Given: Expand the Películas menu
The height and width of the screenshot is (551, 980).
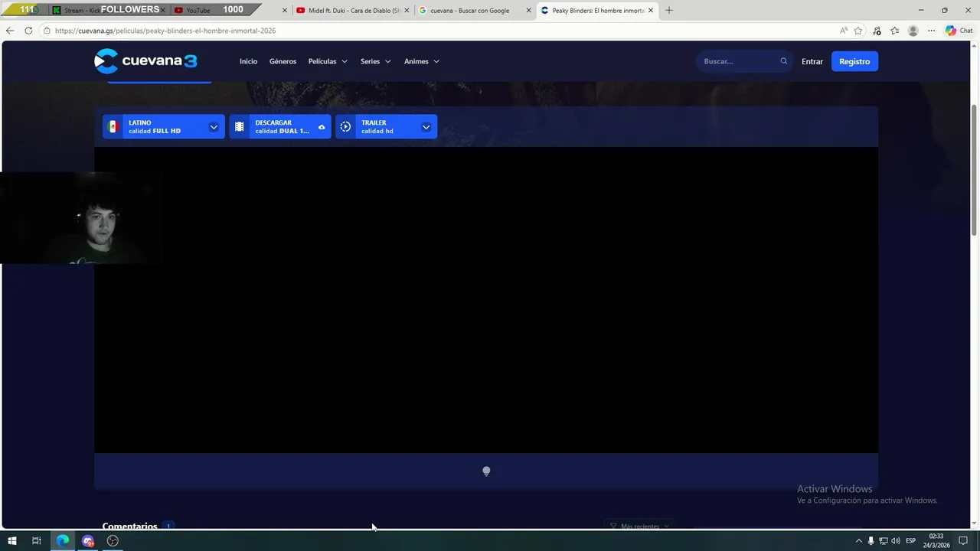Looking at the screenshot, I should (328, 61).
